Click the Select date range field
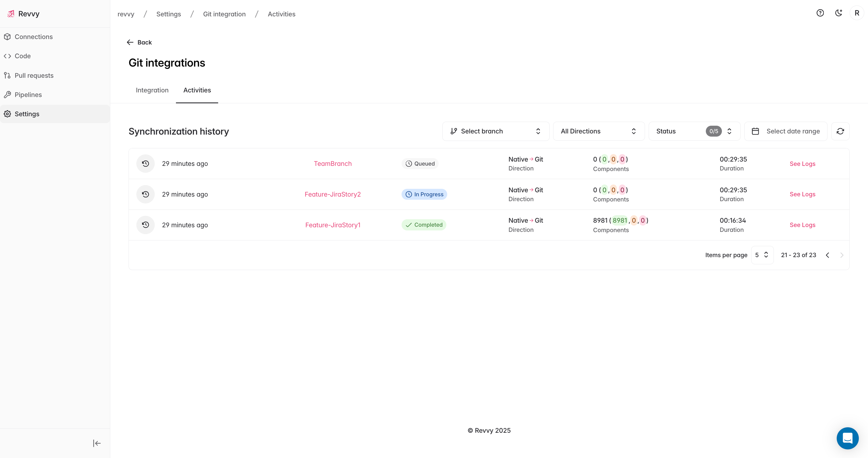The width and height of the screenshot is (868, 458). [786, 131]
